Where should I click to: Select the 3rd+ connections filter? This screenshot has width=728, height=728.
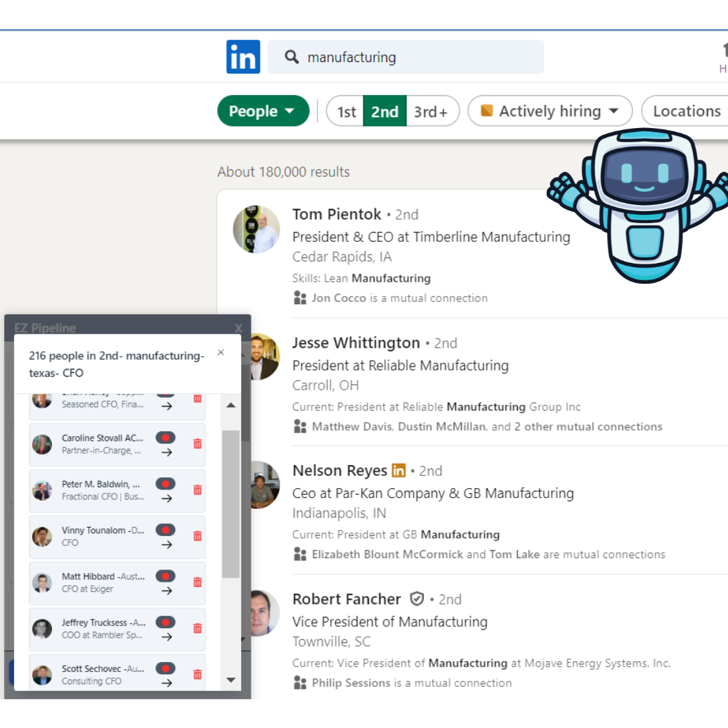click(x=431, y=111)
